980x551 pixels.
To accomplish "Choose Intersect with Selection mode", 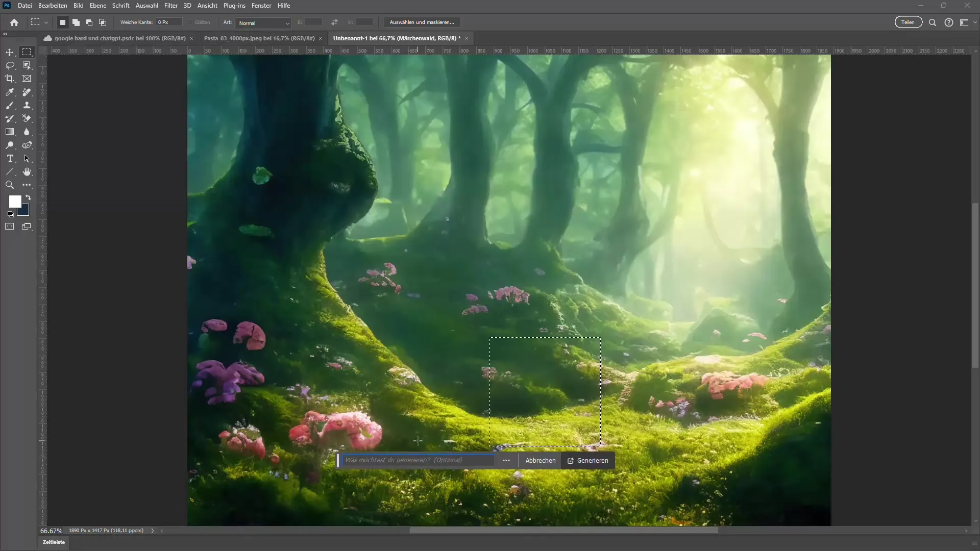I will [x=103, y=22].
